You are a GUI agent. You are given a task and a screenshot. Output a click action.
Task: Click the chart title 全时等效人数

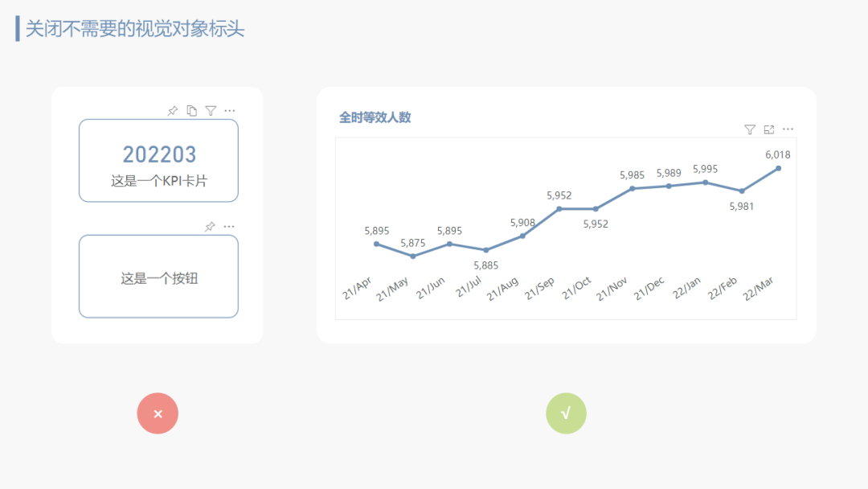tap(375, 117)
